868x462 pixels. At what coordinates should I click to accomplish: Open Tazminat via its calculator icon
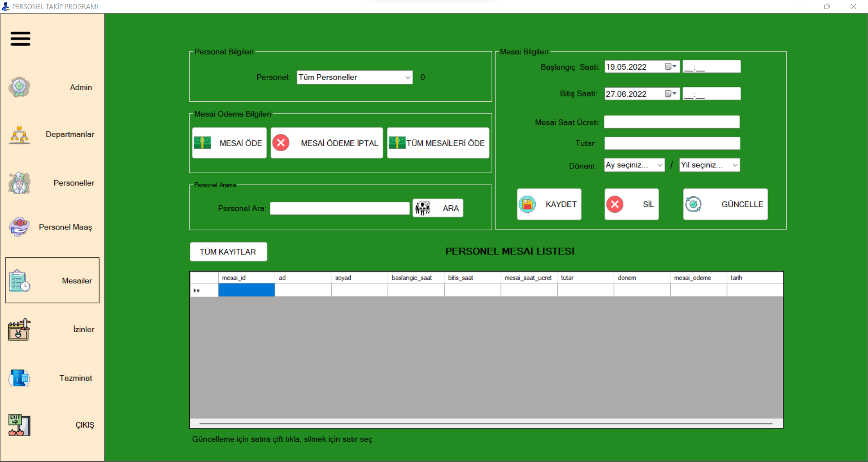click(x=19, y=378)
